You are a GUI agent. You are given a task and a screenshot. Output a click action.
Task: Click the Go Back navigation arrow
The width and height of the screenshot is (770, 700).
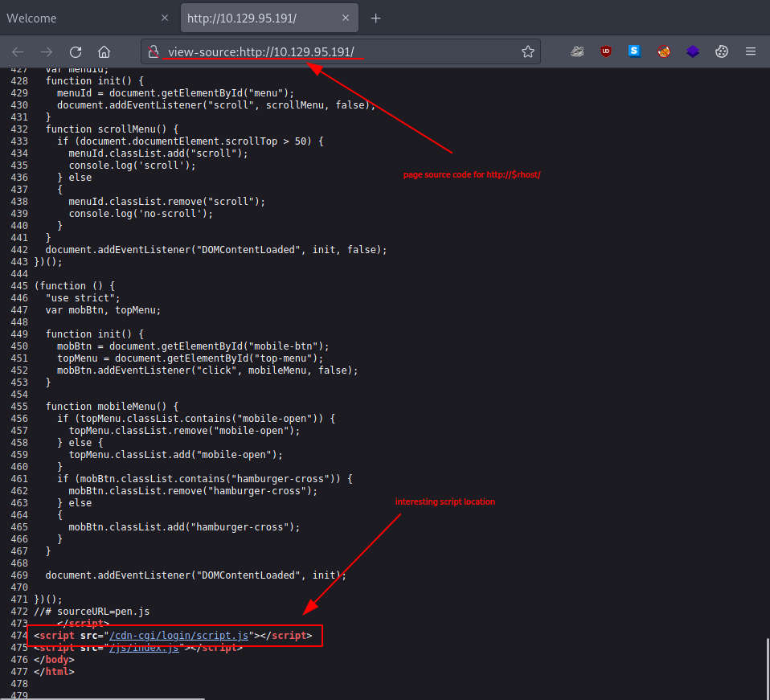tap(17, 51)
